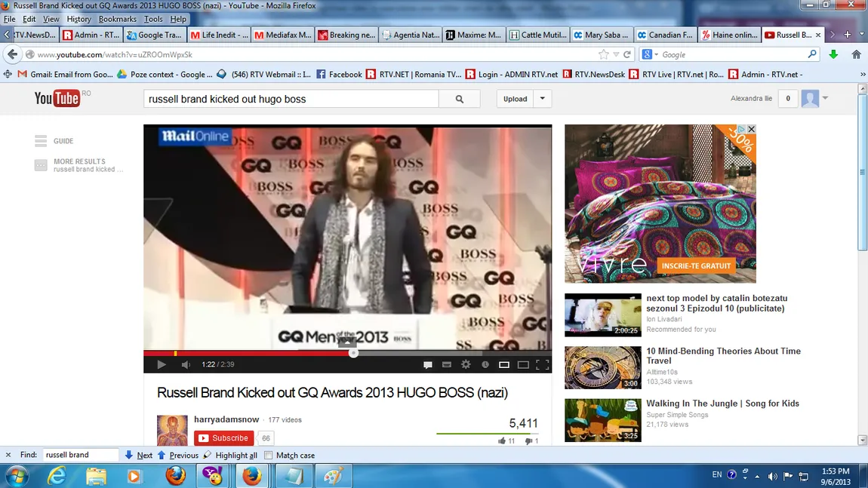The image size is (868, 488).
Task: Open next top model video thumbnail
Action: point(603,315)
